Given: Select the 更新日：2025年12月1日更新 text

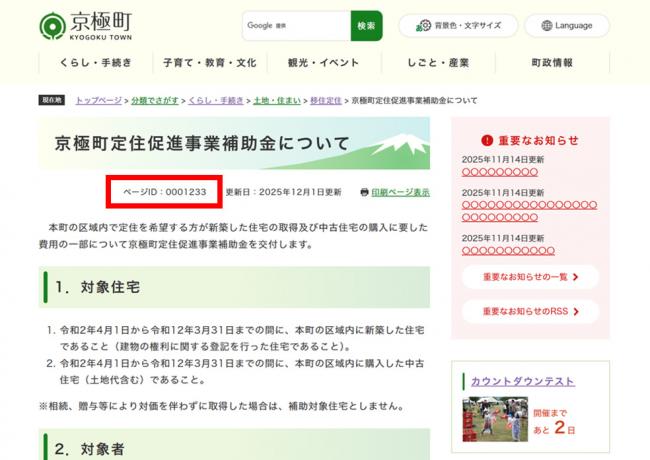Looking at the screenshot, I should 284,192.
